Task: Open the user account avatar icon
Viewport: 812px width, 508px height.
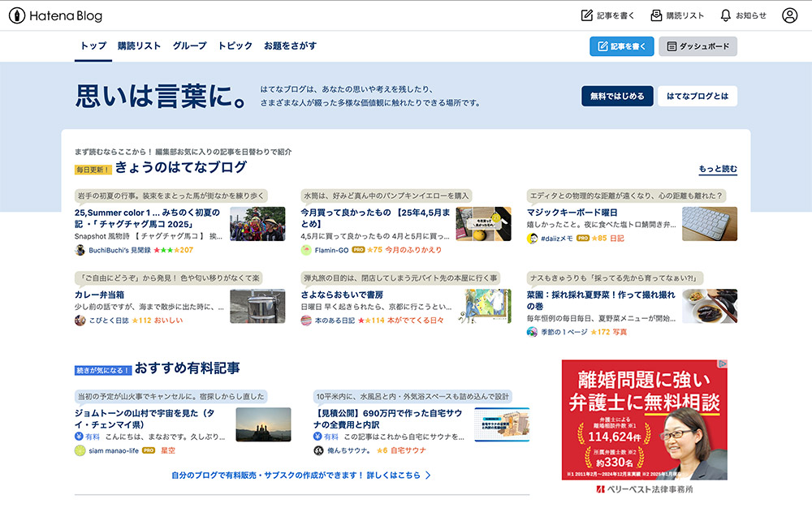Action: pyautogui.click(x=789, y=15)
